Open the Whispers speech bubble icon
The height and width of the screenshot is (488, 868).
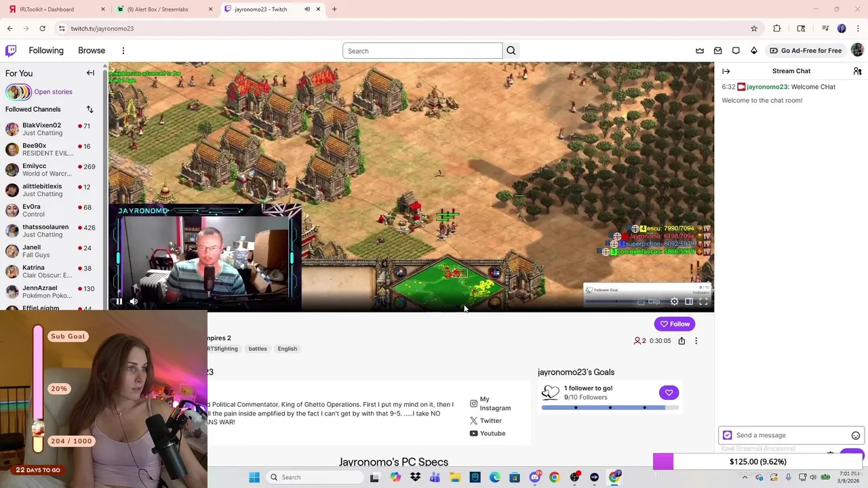pyautogui.click(x=736, y=51)
